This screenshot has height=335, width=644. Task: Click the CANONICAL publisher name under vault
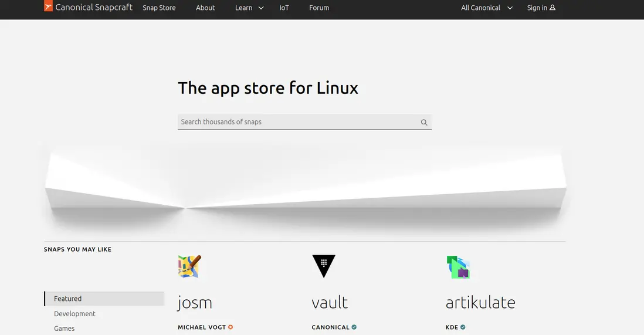pyautogui.click(x=330, y=327)
